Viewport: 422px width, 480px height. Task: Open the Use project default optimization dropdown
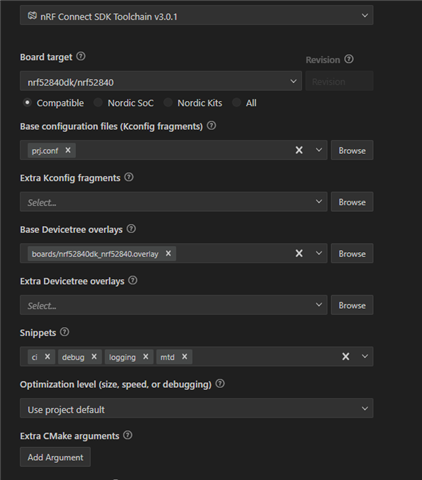tap(196, 408)
